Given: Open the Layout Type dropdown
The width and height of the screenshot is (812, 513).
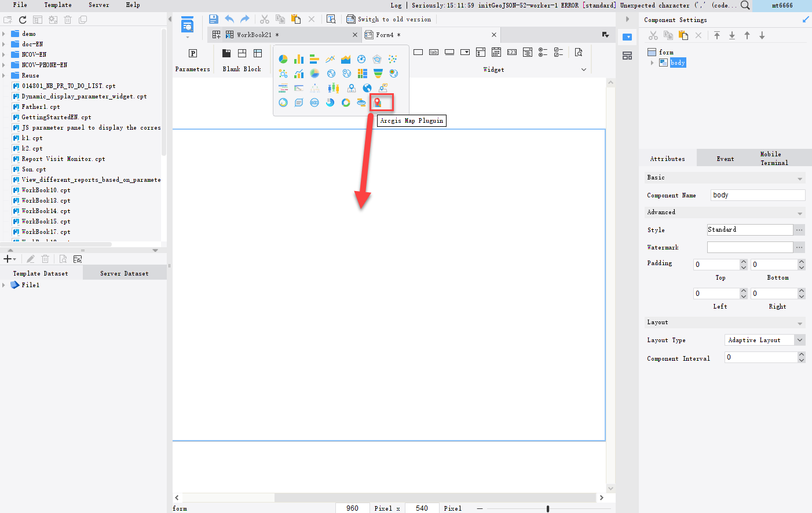Looking at the screenshot, I should [800, 340].
